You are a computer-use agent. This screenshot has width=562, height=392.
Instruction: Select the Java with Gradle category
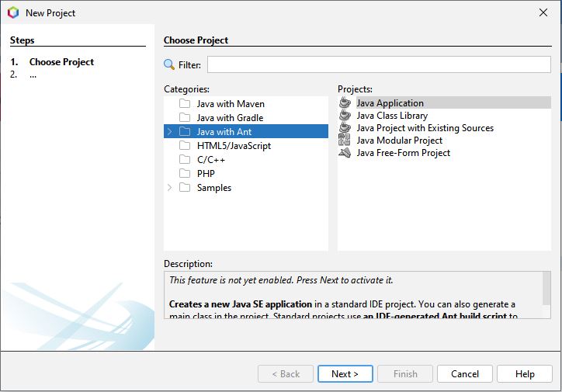230,118
